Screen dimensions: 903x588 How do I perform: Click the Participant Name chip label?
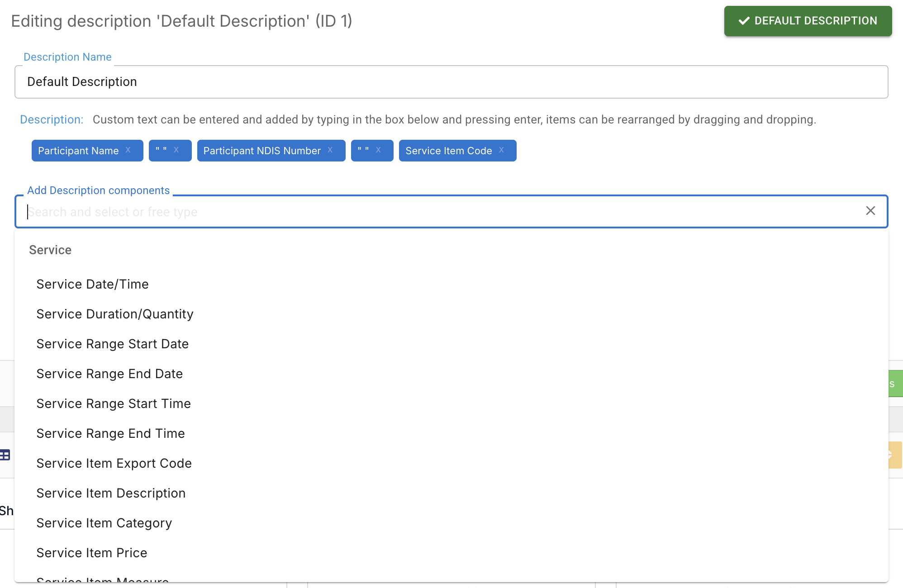coord(78,151)
